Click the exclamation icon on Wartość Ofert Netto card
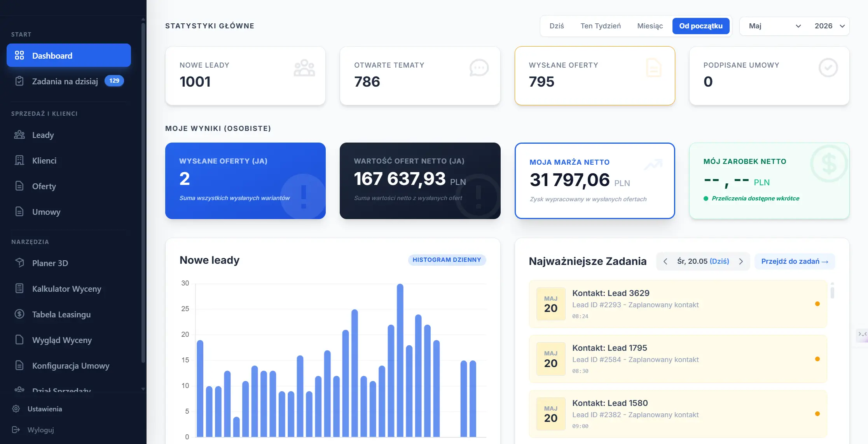The height and width of the screenshot is (444, 868). [x=479, y=197]
